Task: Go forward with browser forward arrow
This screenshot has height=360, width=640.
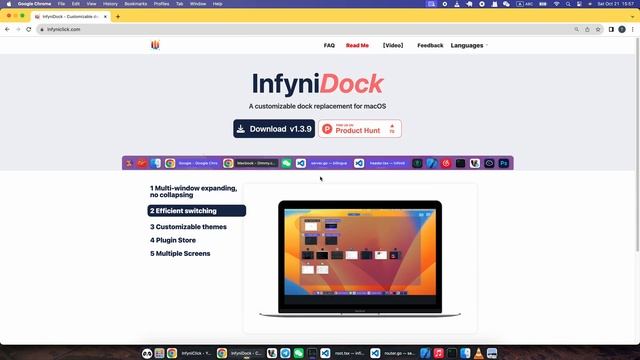Action: 18,29
